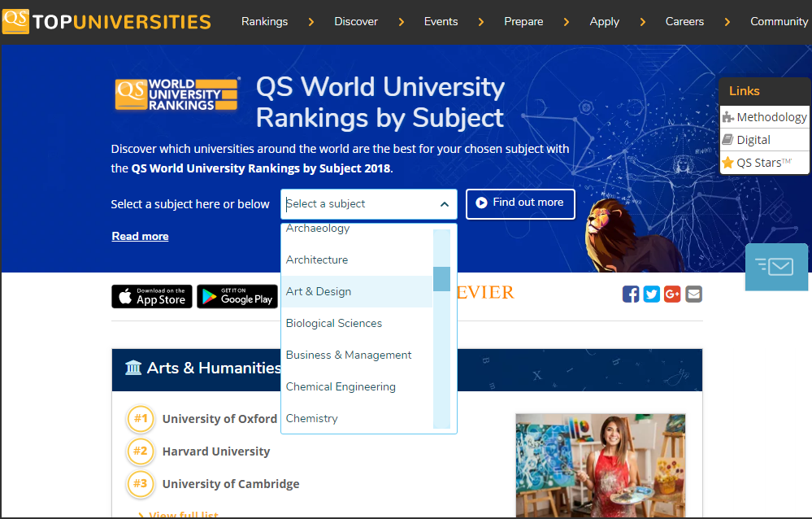This screenshot has width=812, height=519.
Task: Download the app from the App Store
Action: (152, 297)
